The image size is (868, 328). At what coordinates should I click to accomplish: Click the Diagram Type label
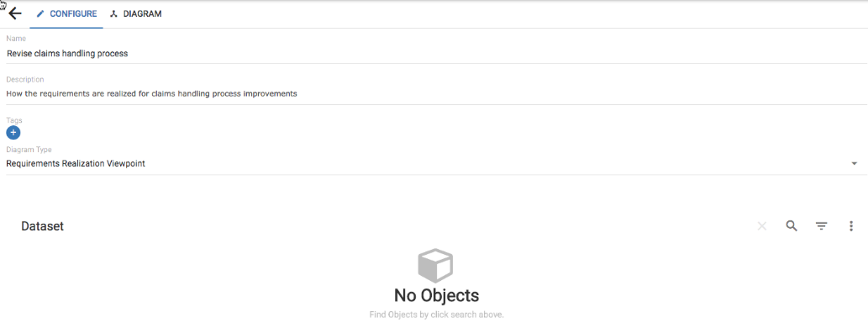coord(29,150)
